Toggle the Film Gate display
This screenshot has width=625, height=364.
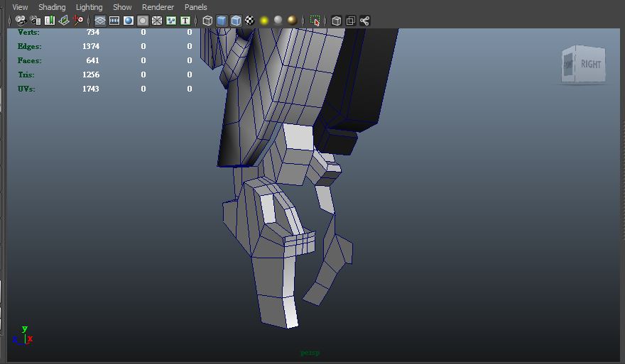[x=114, y=21]
